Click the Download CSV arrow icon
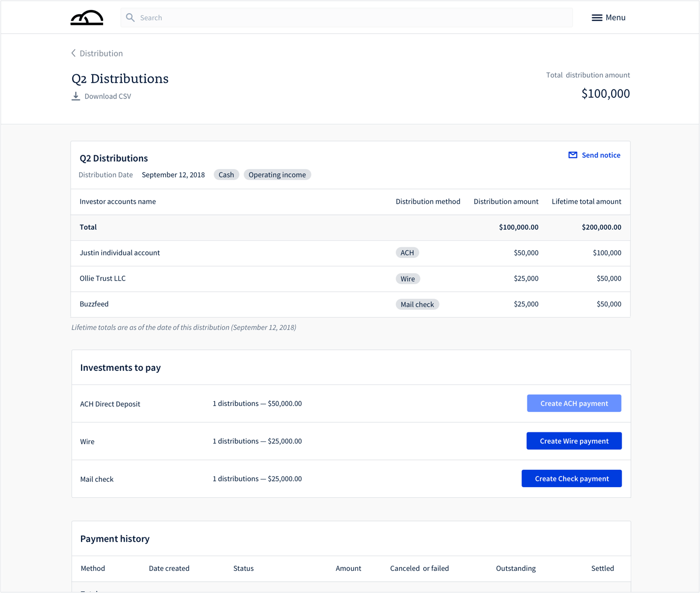Image resolution: width=700 pixels, height=593 pixels. pyautogui.click(x=76, y=96)
